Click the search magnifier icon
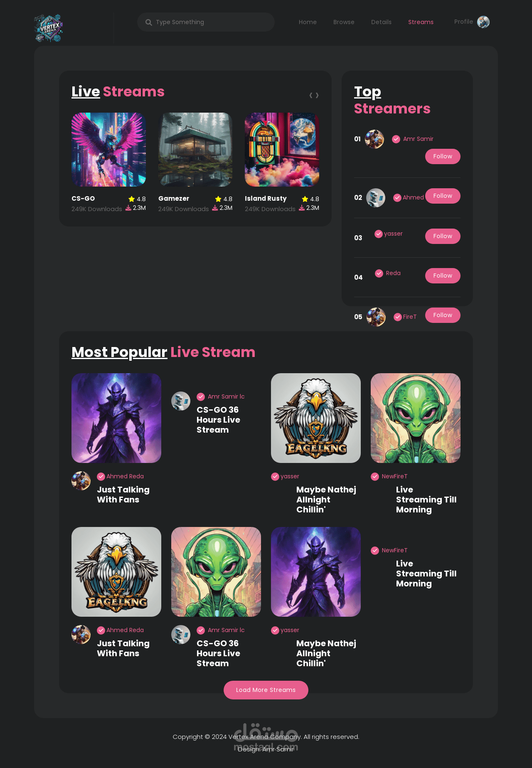Screen dimensions: 532x768 point(148,22)
